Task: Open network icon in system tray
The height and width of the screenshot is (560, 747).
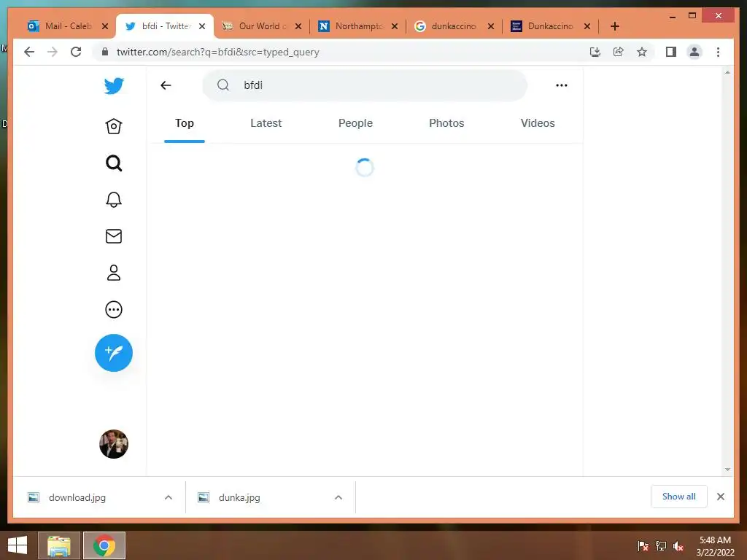Action: [x=661, y=546]
